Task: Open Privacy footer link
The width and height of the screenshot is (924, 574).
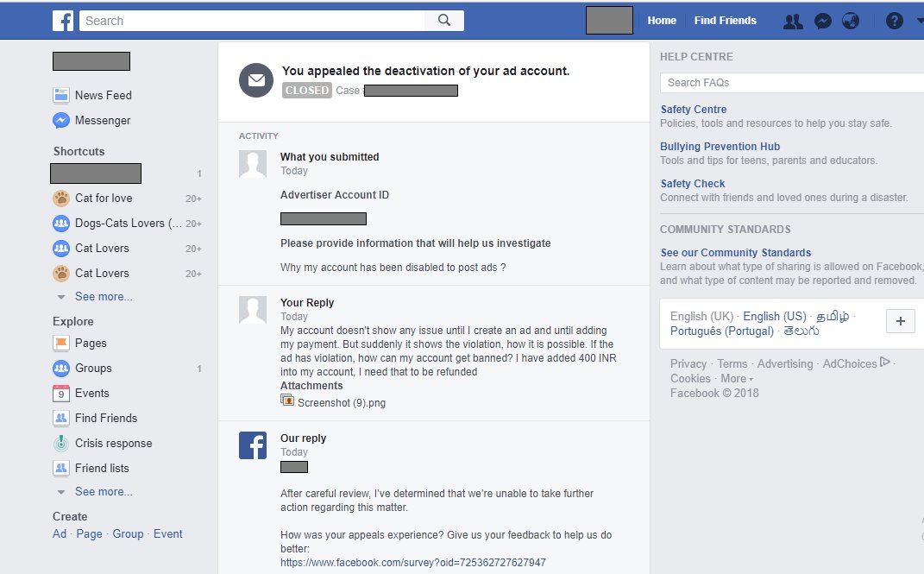Action: point(688,363)
